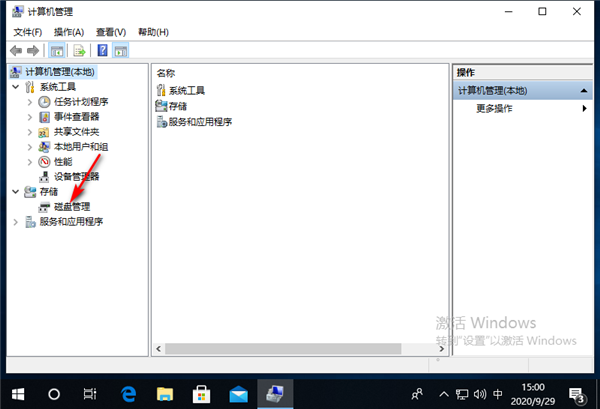
Task: Click 计算机管理(本地) header in actions pane
Action: [x=523, y=91]
